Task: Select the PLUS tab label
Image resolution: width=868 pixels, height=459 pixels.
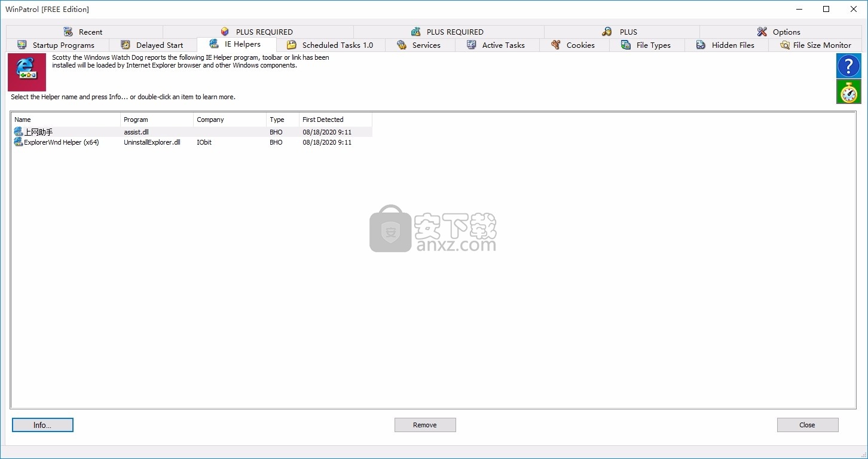Action: tap(628, 32)
